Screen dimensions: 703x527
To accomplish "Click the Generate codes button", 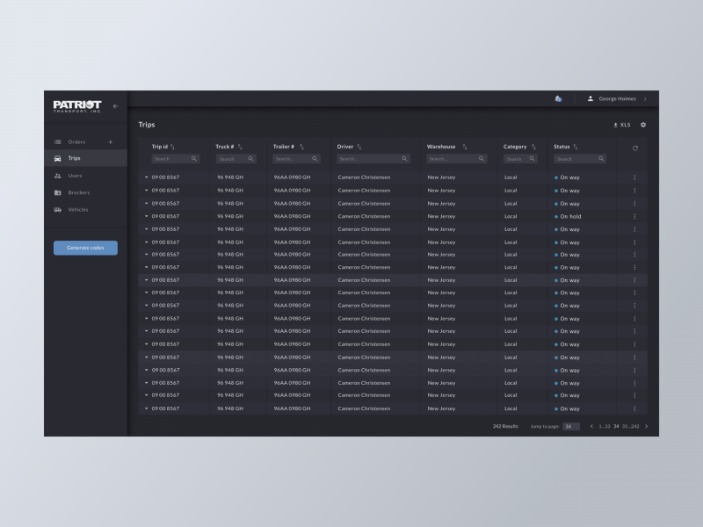I will tap(86, 248).
